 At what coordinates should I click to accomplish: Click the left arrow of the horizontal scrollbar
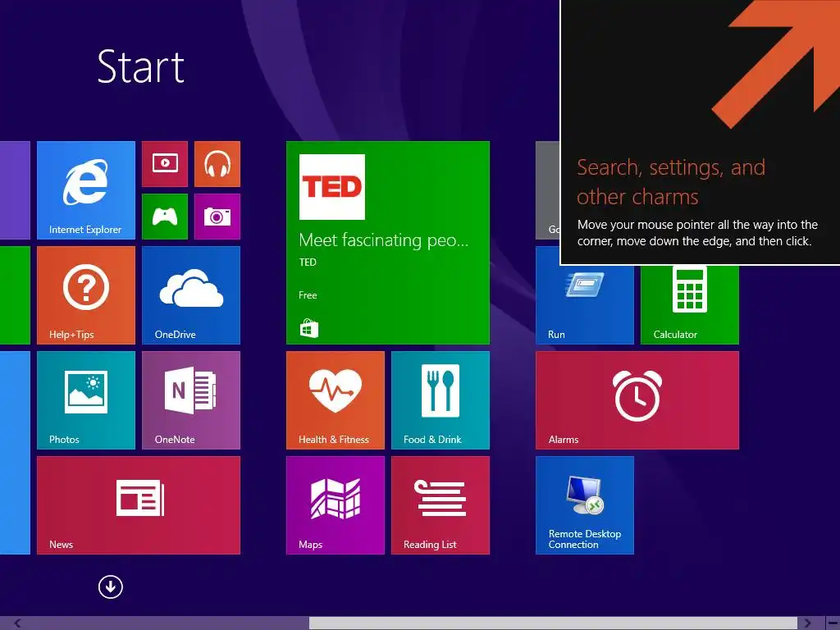click(x=18, y=623)
